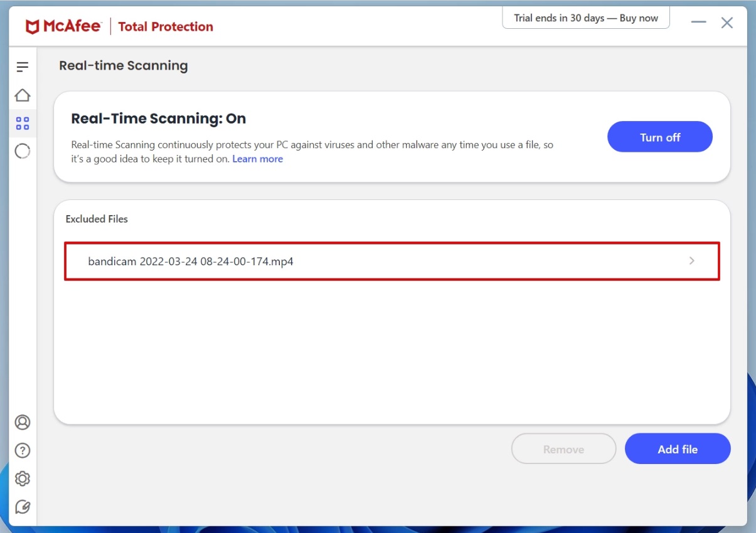The image size is (756, 533).
Task: Click the Real-time Scanning page title
Action: tap(124, 66)
